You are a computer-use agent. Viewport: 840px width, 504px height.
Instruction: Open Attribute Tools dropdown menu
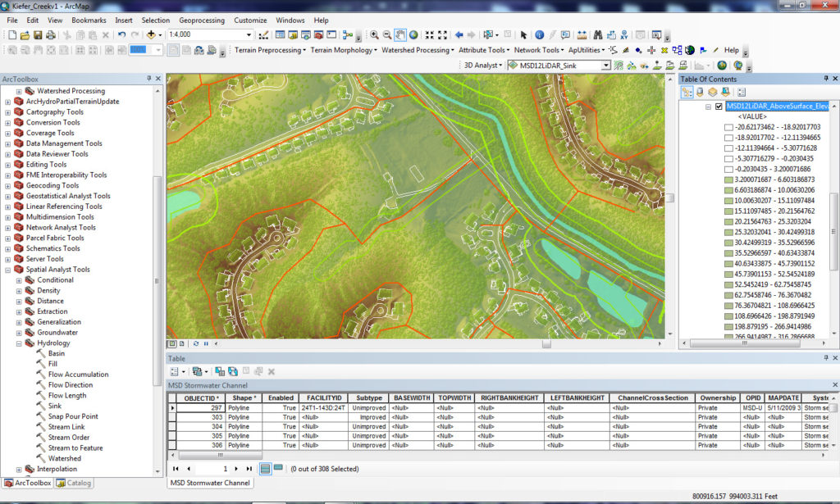click(x=484, y=50)
